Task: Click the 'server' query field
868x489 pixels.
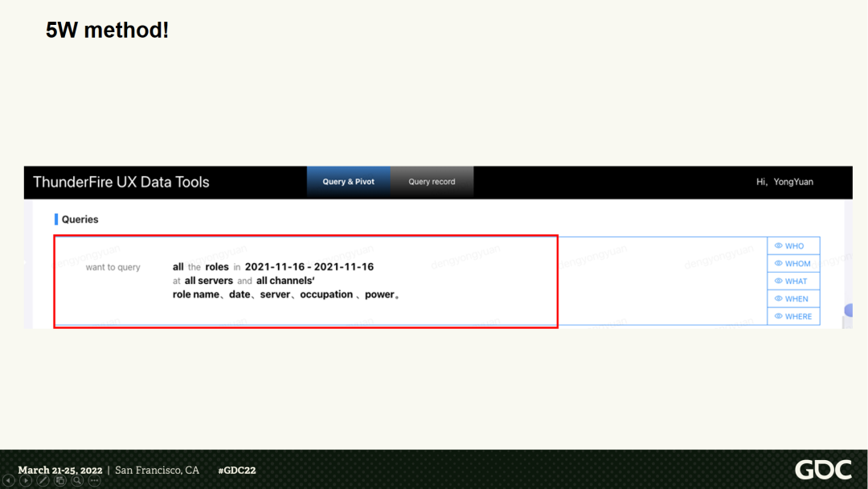Action: click(275, 294)
